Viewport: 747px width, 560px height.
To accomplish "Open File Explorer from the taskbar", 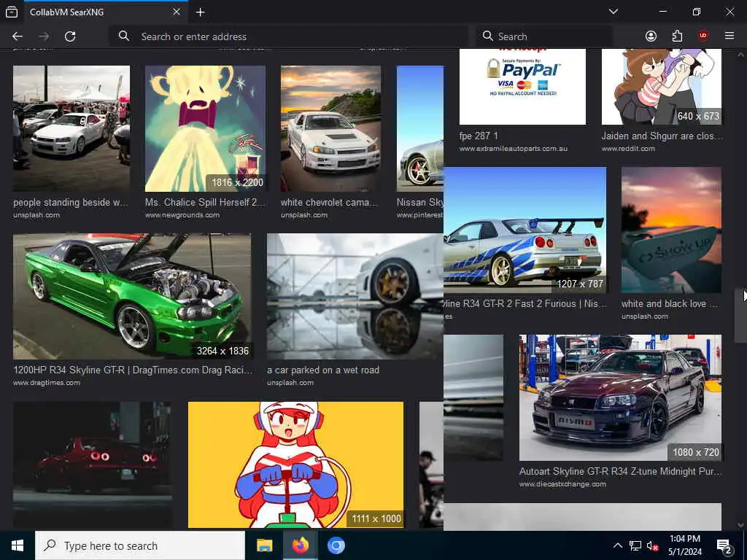I will point(264,545).
